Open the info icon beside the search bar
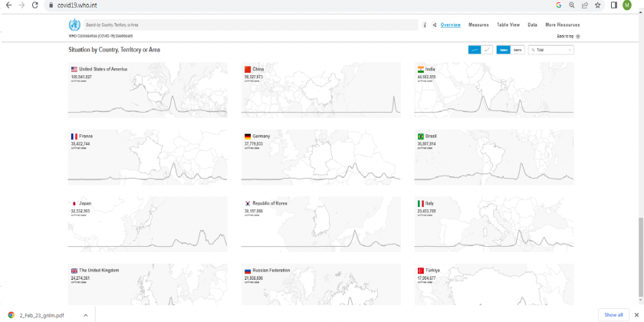Viewport: 644px width, 322px height. pos(426,25)
